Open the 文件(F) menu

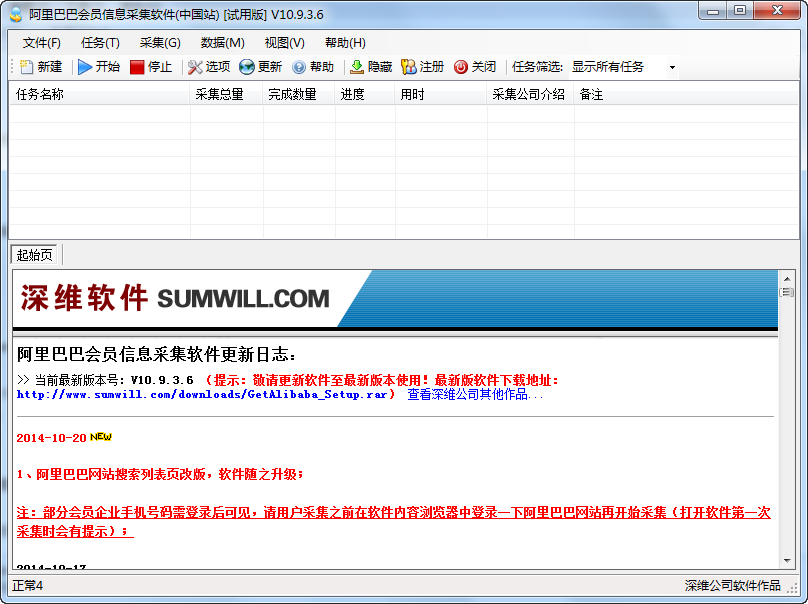[x=42, y=43]
